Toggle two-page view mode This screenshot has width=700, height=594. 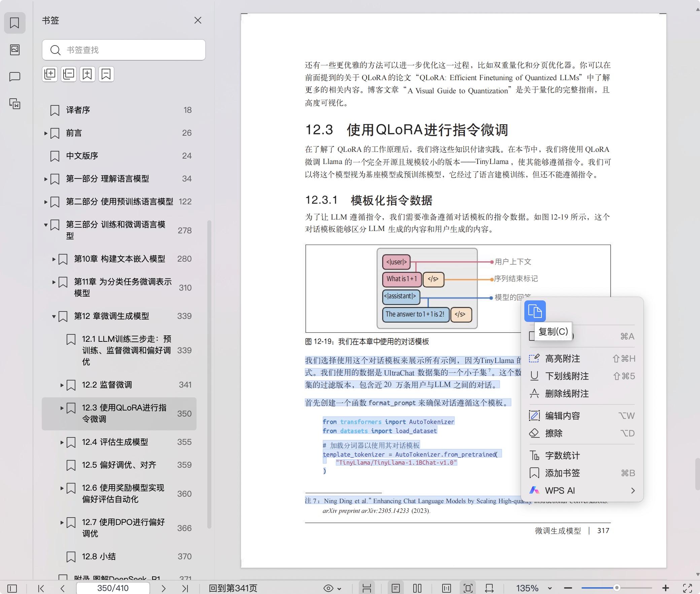pyautogui.click(x=417, y=588)
